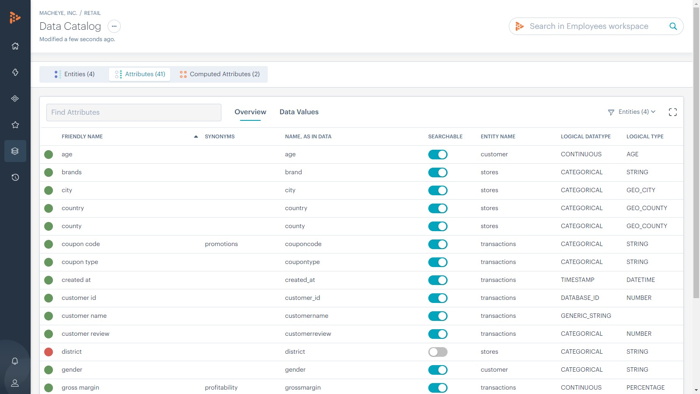
Task: Toggle searchable switch for country
Action: [x=438, y=208]
